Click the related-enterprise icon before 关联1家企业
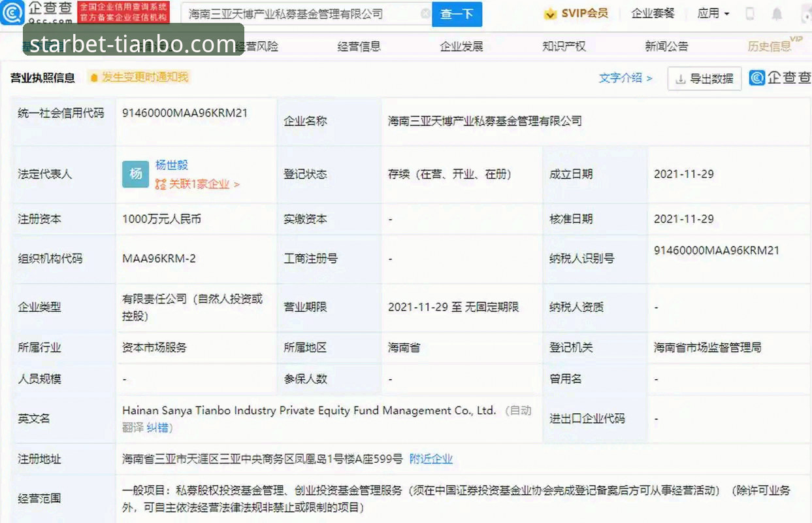Screen dimensions: 812x523 tap(161, 184)
